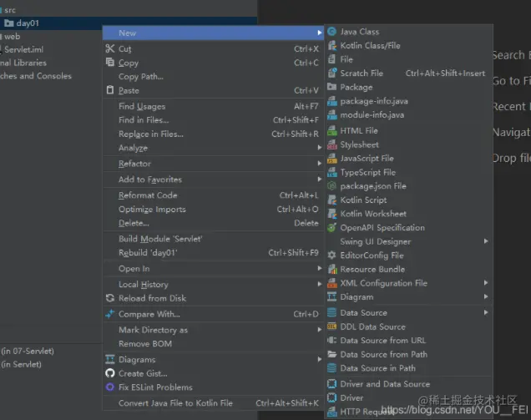Expand the Diagram submenu arrow in New

pyautogui.click(x=486, y=296)
